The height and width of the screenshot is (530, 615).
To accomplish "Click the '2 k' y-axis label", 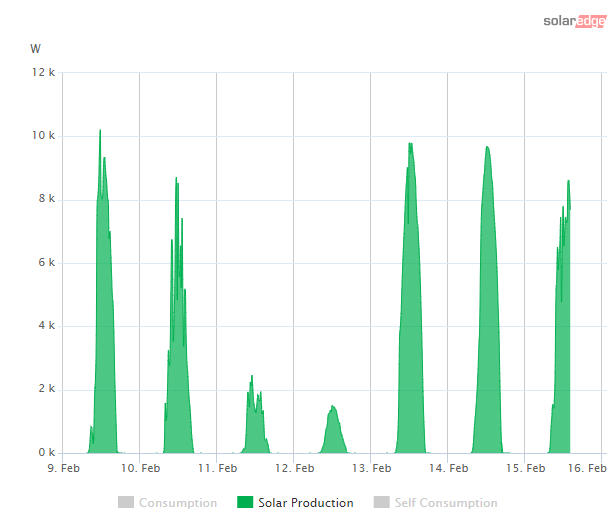I will click(x=47, y=389).
